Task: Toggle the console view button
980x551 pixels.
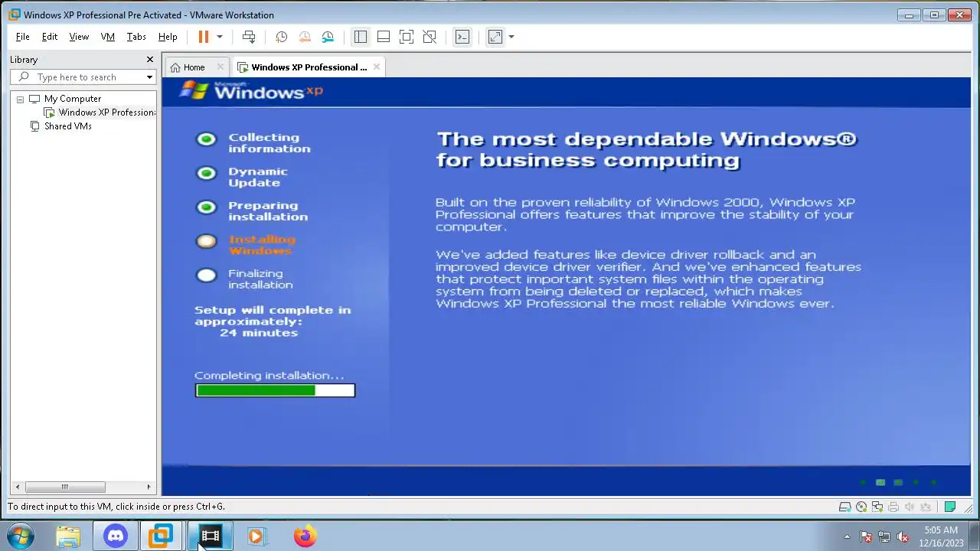Action: point(462,37)
